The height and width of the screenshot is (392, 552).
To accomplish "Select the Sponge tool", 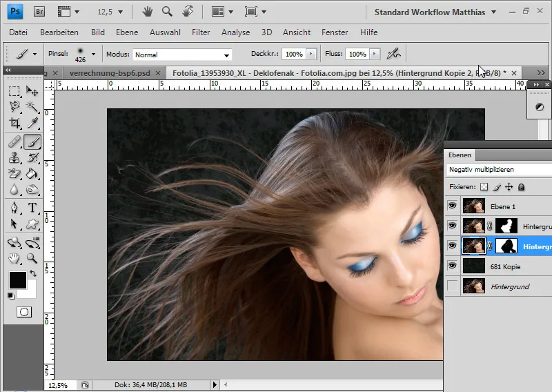I will (32, 190).
